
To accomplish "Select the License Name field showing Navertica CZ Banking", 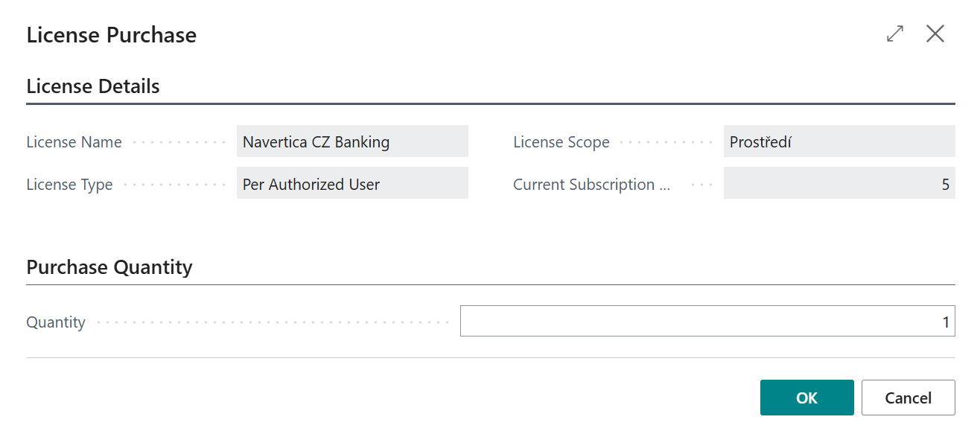I will (x=351, y=141).
